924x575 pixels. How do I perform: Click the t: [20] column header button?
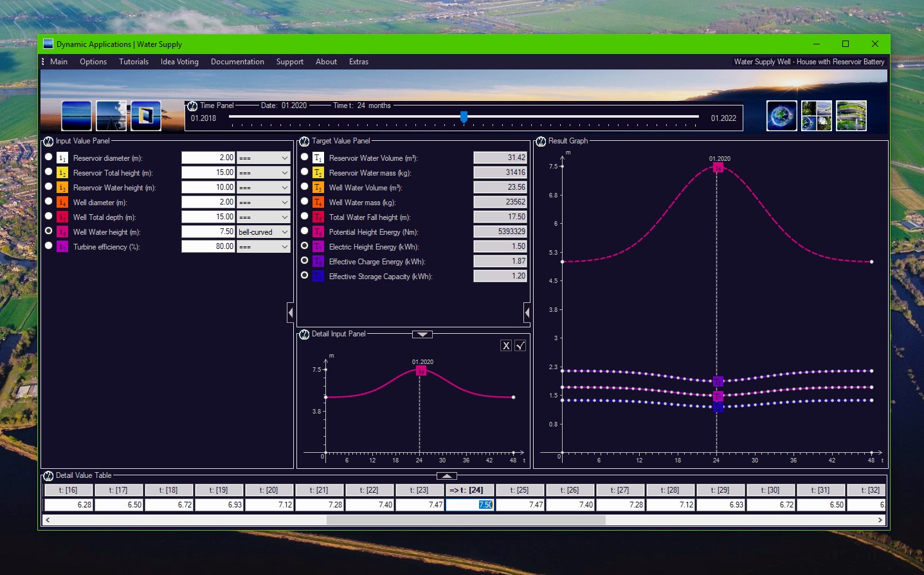pyautogui.click(x=269, y=490)
